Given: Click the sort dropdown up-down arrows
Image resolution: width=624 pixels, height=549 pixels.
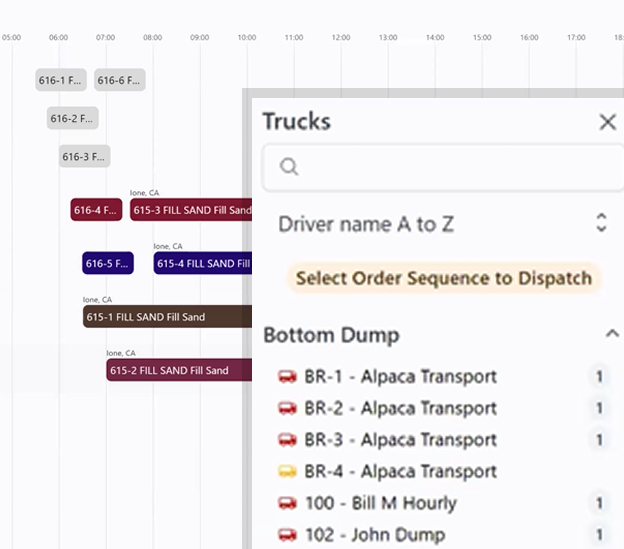Looking at the screenshot, I should click(601, 222).
